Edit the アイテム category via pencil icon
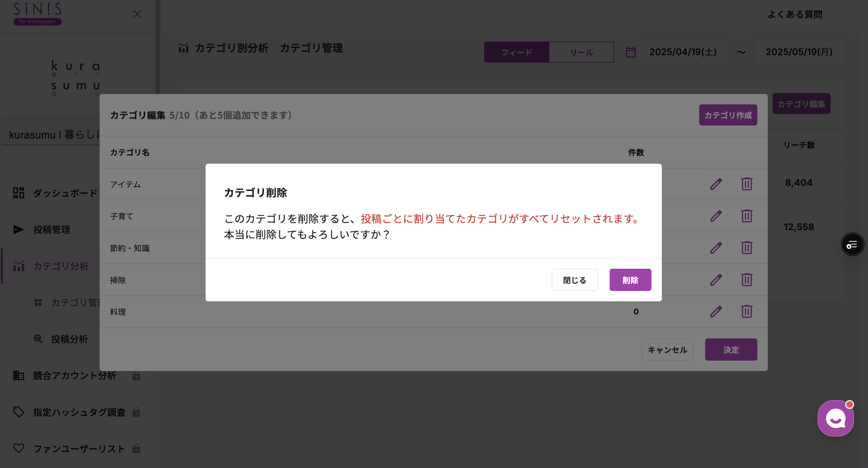Viewport: 868px width, 468px height. [x=716, y=184]
